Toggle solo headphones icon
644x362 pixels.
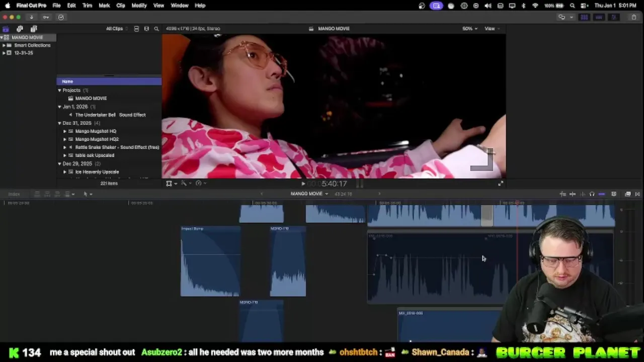click(x=592, y=194)
